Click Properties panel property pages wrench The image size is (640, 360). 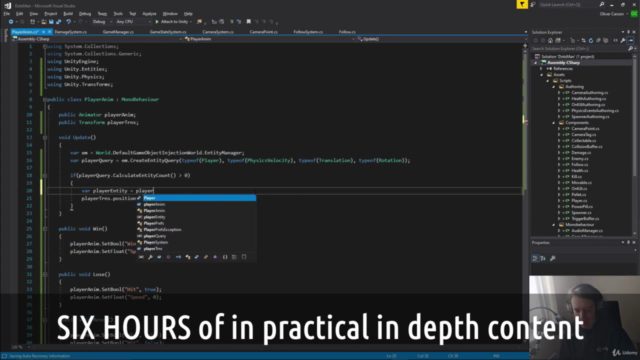(x=553, y=258)
